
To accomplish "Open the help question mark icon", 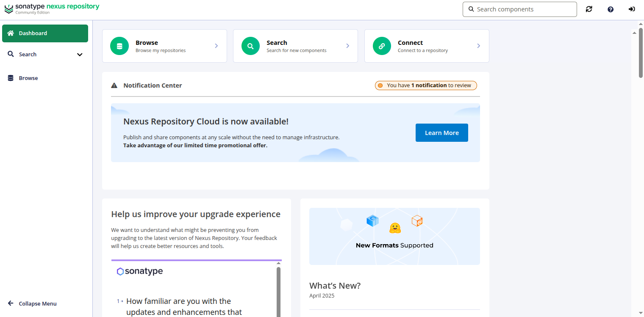I will click(611, 9).
